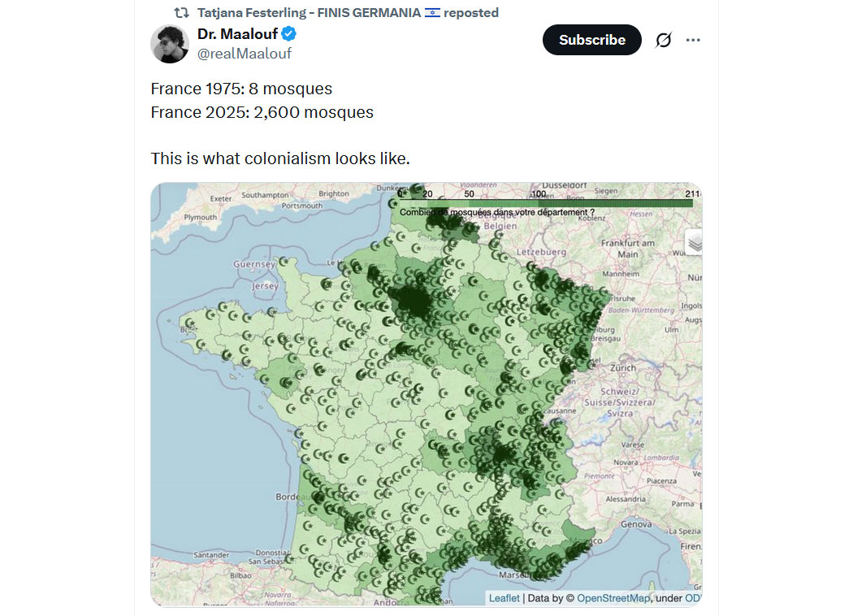Click the Dr. Maalouf display name
This screenshot has height=616, width=853.
tap(238, 34)
